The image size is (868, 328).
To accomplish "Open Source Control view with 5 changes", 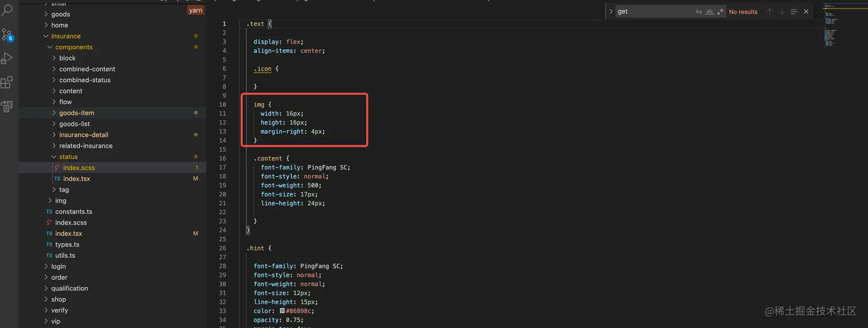I will (x=7, y=34).
